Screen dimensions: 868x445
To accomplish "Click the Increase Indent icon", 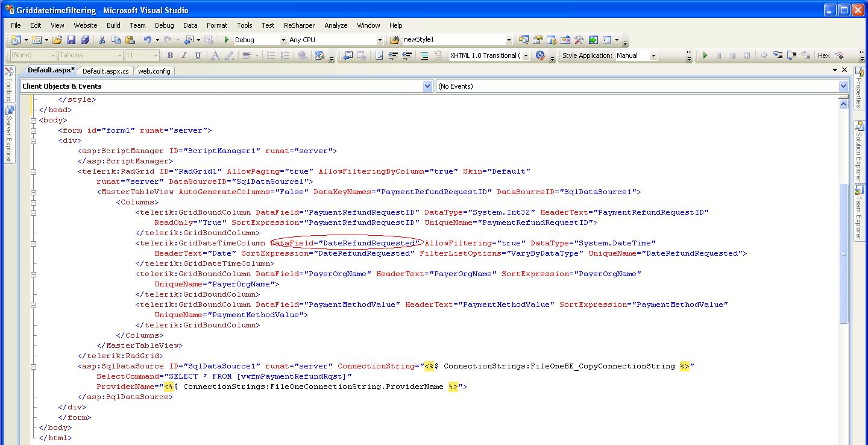I will point(407,55).
